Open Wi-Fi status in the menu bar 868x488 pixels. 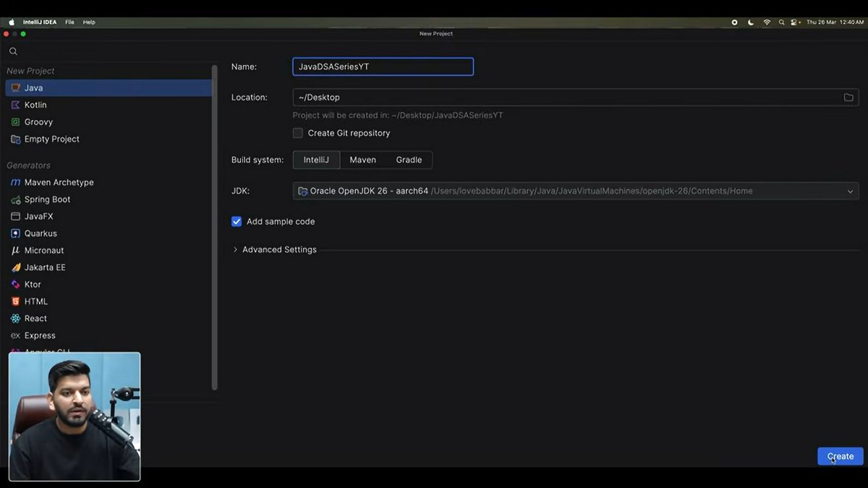point(767,22)
